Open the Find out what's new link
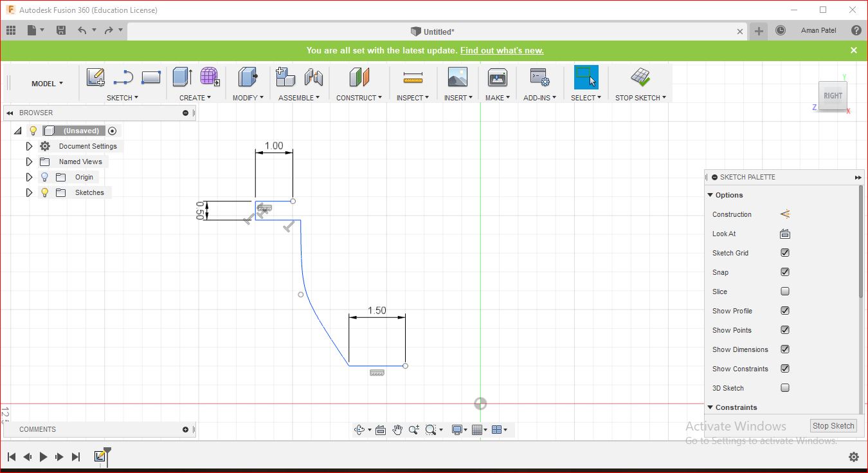Image resolution: width=868 pixels, height=473 pixels. coord(502,50)
